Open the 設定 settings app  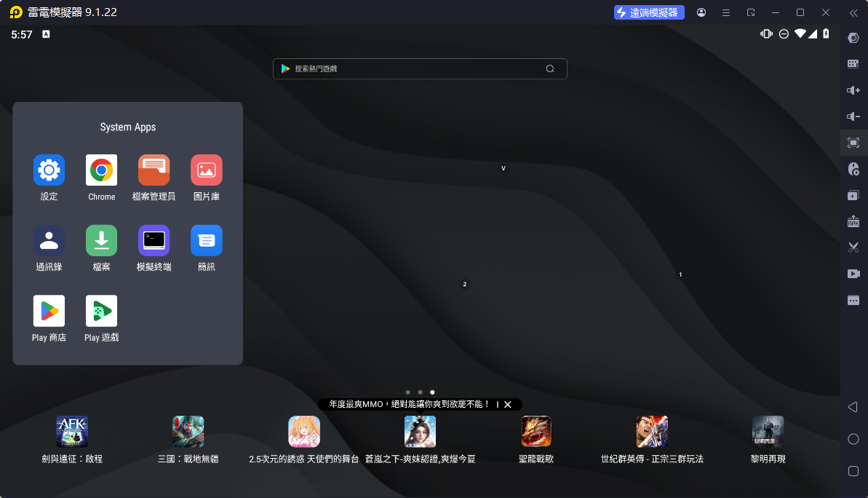click(49, 170)
